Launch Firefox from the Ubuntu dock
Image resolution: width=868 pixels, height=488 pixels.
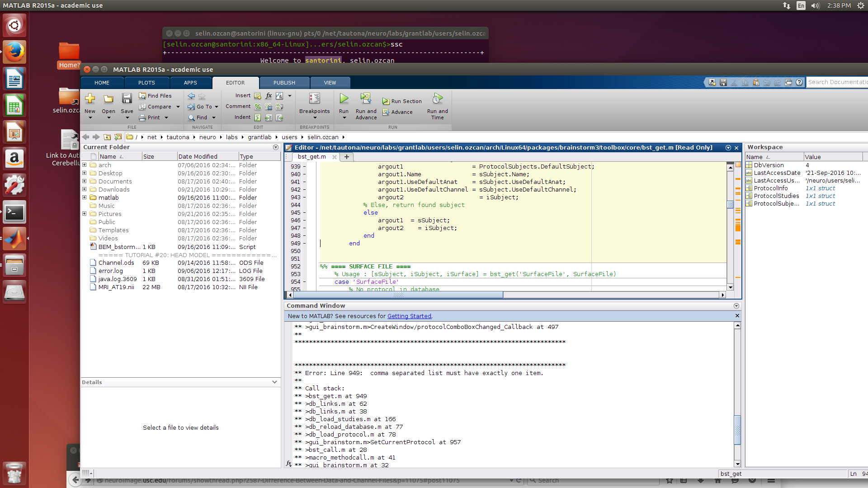click(14, 52)
